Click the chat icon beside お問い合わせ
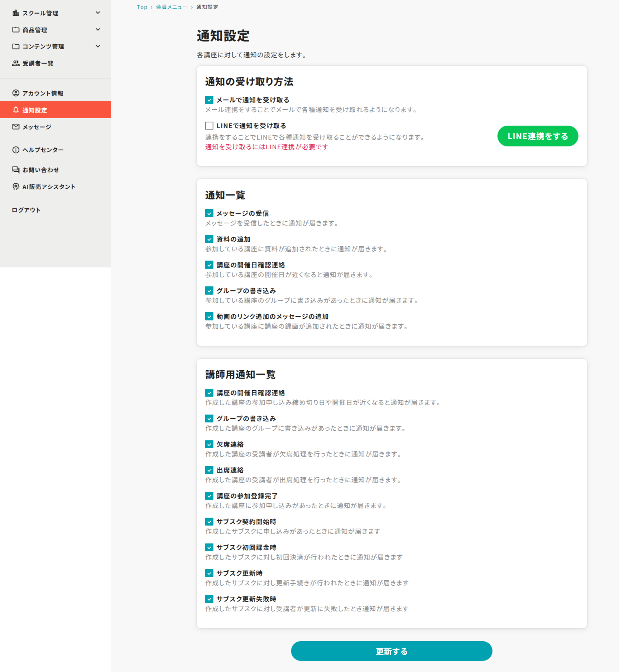619x672 pixels. coord(16,170)
